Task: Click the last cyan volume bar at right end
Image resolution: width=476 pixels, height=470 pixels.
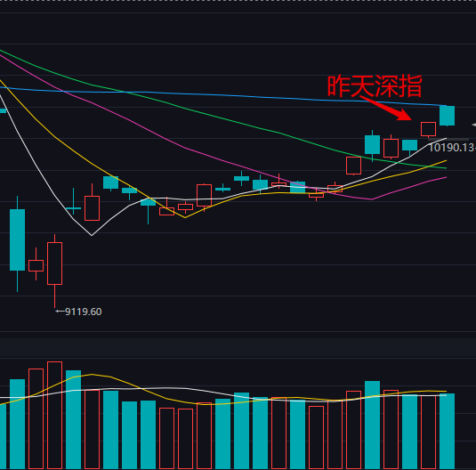Action: pos(448,431)
